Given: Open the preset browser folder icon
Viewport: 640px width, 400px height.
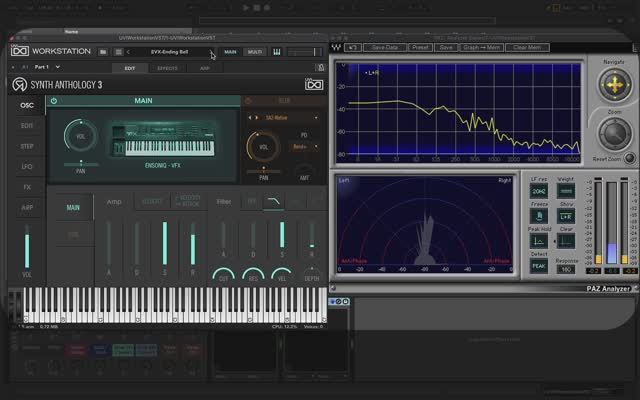Looking at the screenshot, I should 103,52.
